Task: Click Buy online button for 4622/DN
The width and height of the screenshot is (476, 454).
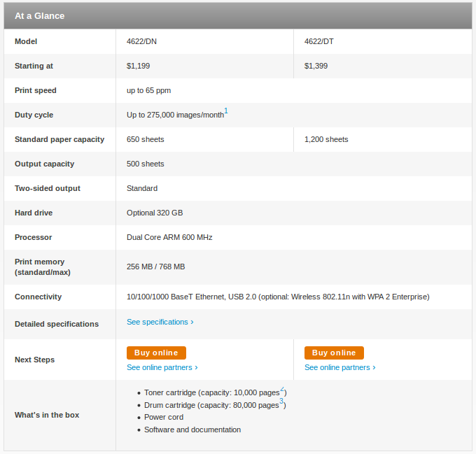Action: (156, 353)
